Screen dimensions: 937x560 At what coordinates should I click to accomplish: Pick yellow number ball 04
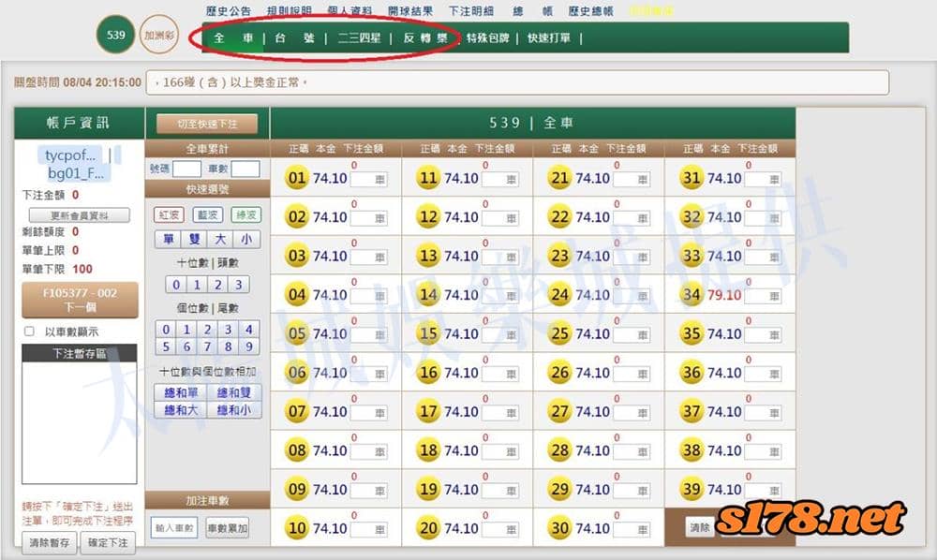[x=296, y=295]
